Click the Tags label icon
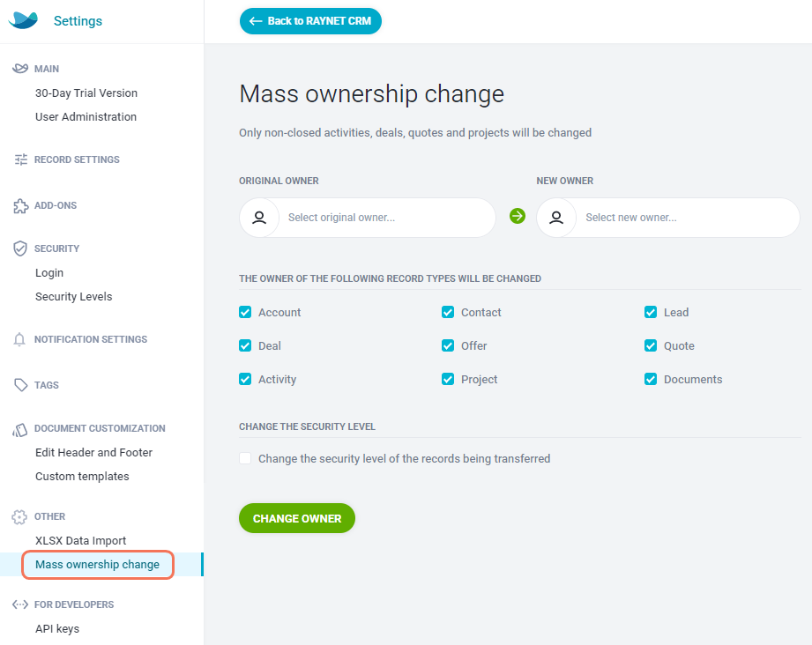 point(20,385)
